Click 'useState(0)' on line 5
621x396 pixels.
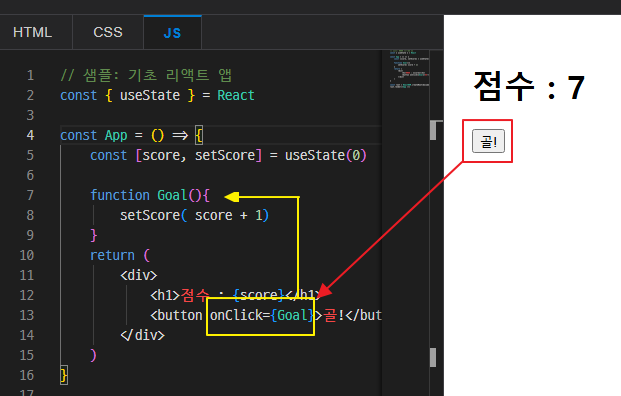326,155
